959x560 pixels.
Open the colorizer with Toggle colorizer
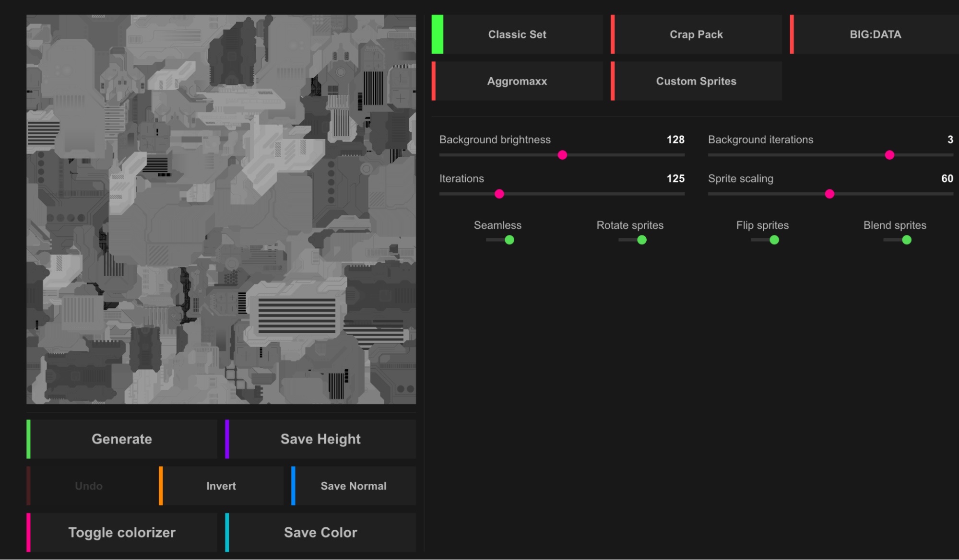point(122,532)
